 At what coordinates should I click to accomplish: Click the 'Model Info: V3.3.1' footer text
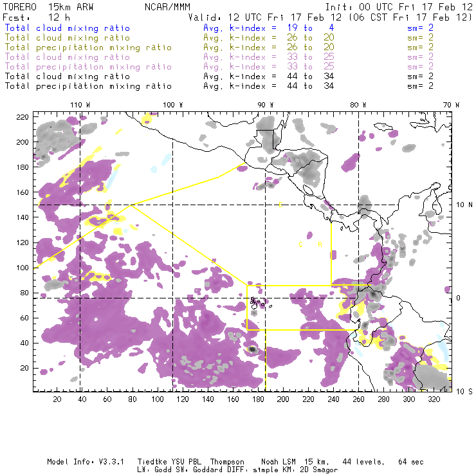[86, 462]
